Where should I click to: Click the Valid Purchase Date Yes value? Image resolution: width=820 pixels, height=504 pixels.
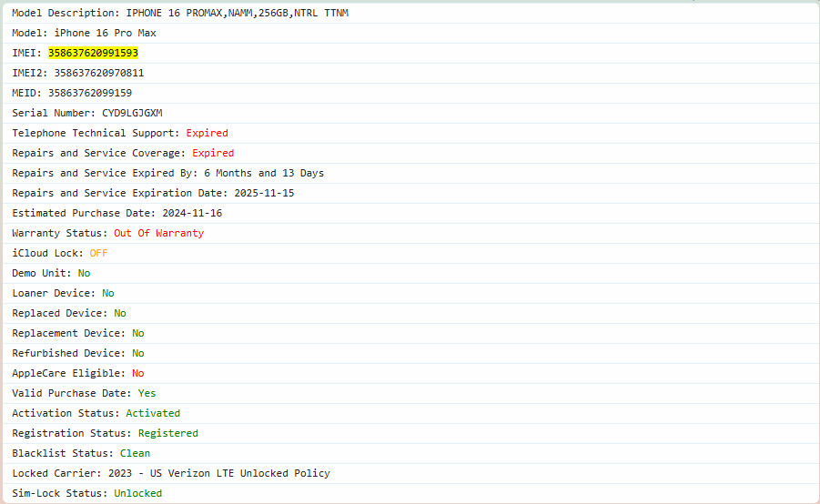point(147,393)
